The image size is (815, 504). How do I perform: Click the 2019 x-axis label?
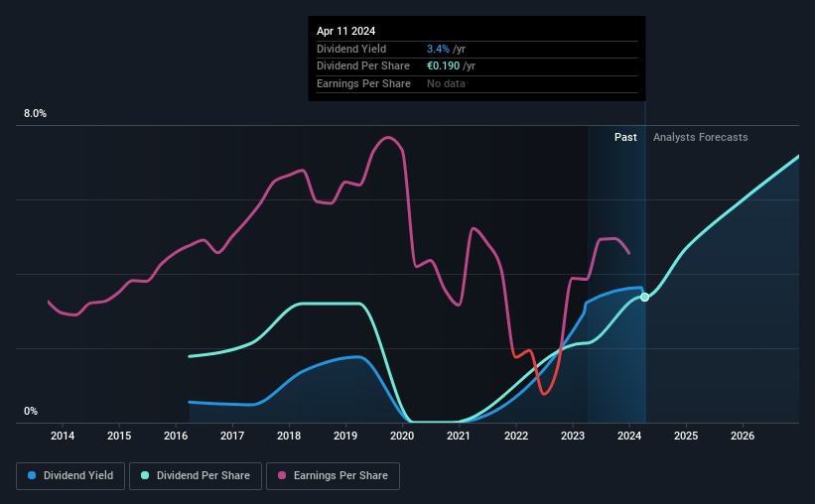click(x=345, y=436)
